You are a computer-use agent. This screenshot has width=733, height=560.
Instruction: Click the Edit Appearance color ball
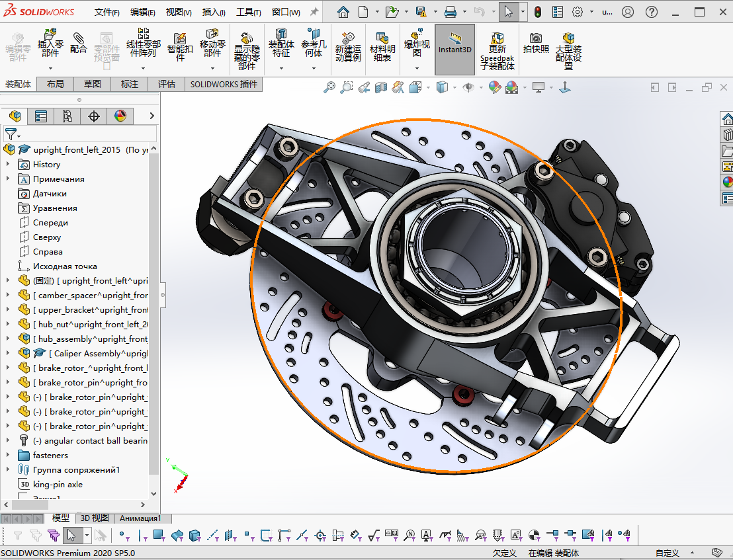(495, 87)
